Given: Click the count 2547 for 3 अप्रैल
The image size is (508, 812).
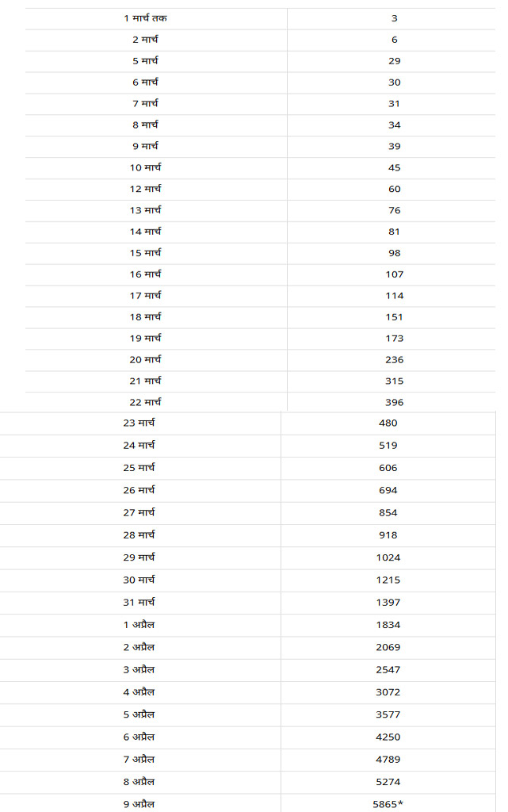Looking at the screenshot, I should [388, 669].
